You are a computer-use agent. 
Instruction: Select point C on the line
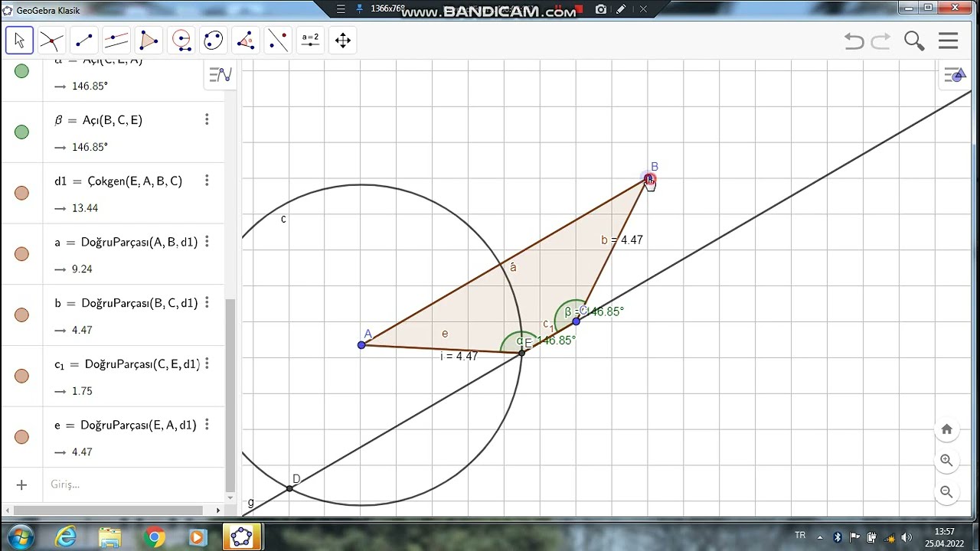[577, 321]
